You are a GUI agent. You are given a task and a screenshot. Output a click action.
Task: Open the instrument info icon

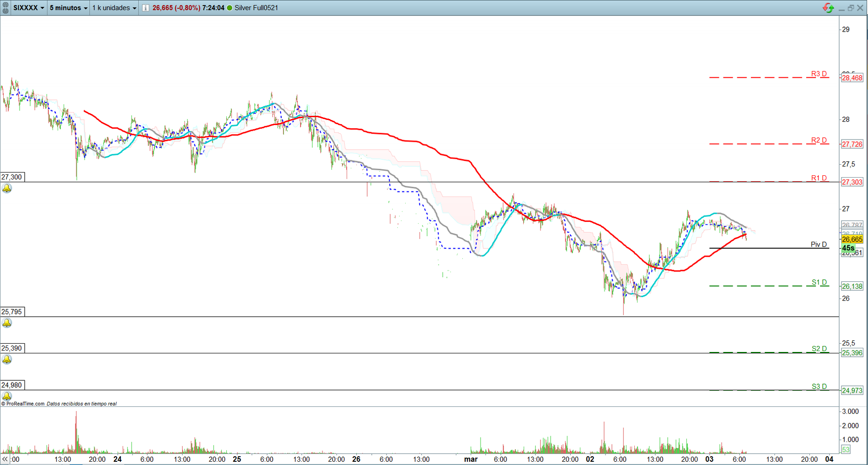(x=145, y=8)
